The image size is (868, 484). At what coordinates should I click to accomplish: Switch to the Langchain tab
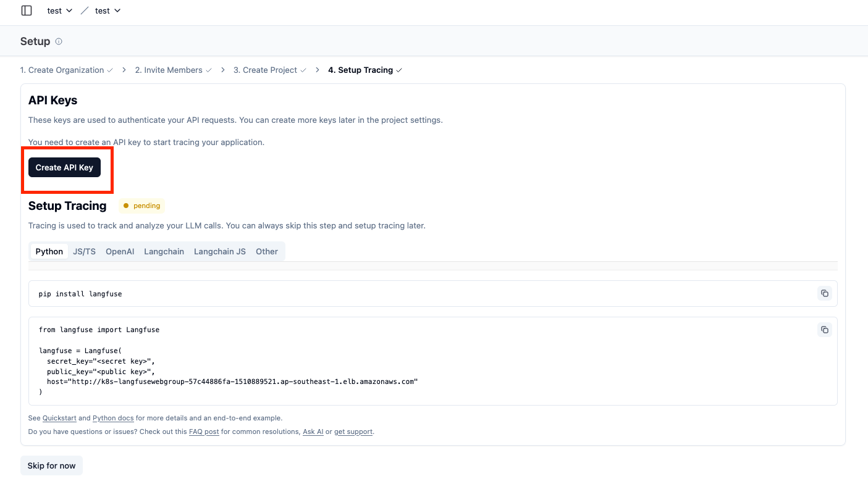(x=164, y=251)
